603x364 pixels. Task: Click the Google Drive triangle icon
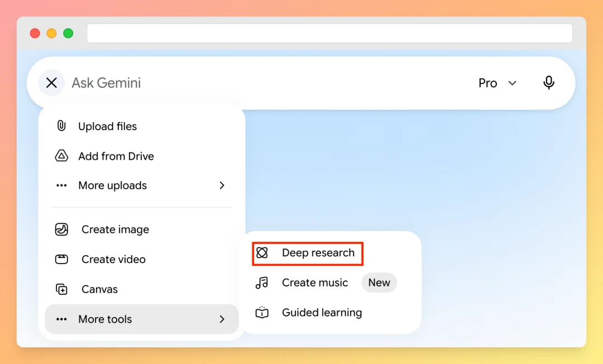pos(61,156)
